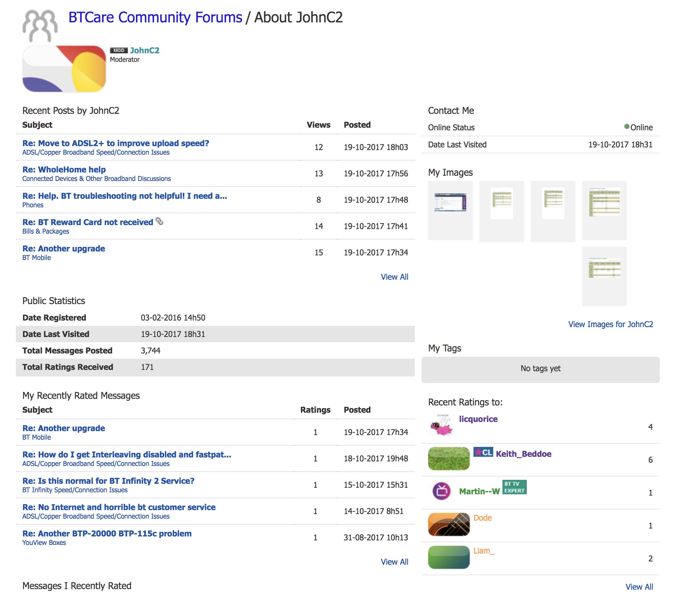Go to BTCare Community Forums home
700x595 pixels.
pyautogui.click(x=155, y=17)
